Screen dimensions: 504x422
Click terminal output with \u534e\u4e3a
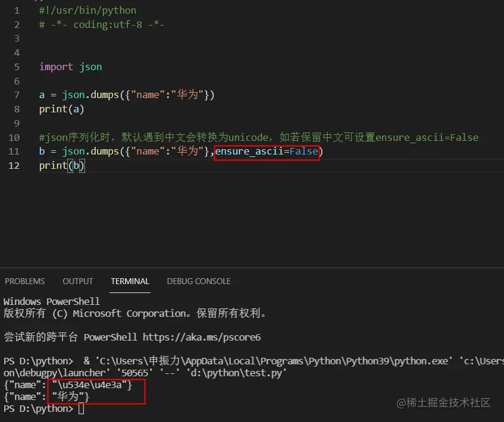[68, 385]
